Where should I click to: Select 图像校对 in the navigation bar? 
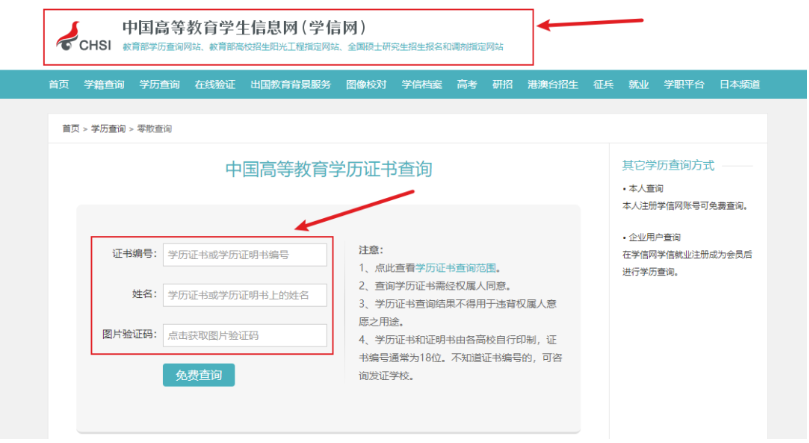pyautogui.click(x=366, y=85)
